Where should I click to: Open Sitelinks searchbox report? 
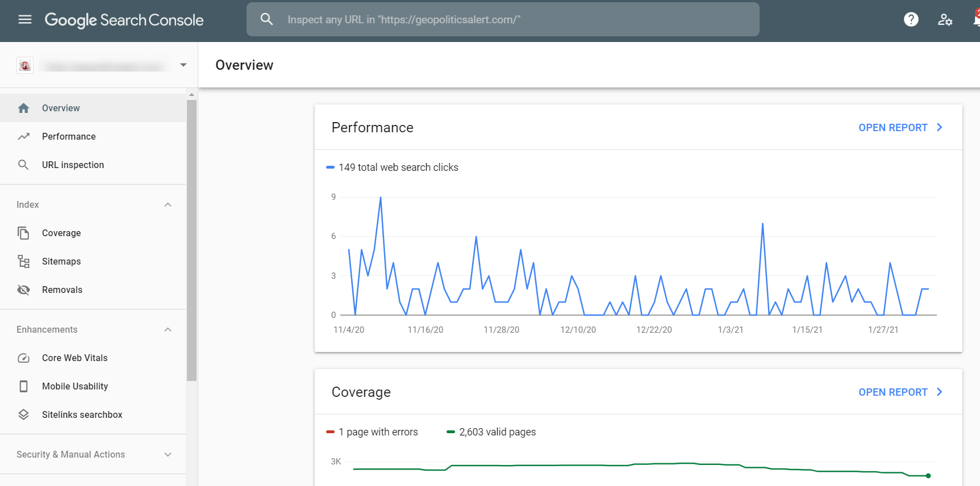click(93, 414)
